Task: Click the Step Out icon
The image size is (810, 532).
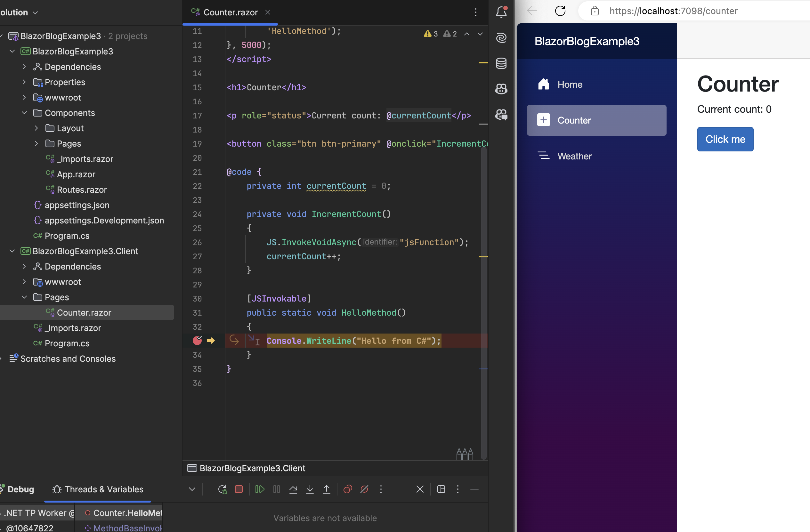Action: [326, 489]
